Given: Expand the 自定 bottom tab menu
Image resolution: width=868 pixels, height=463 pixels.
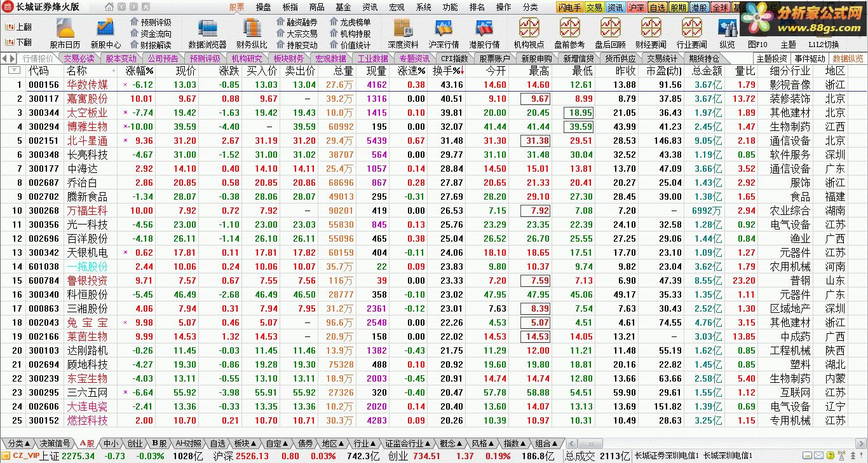Looking at the screenshot, I should click(277, 443).
